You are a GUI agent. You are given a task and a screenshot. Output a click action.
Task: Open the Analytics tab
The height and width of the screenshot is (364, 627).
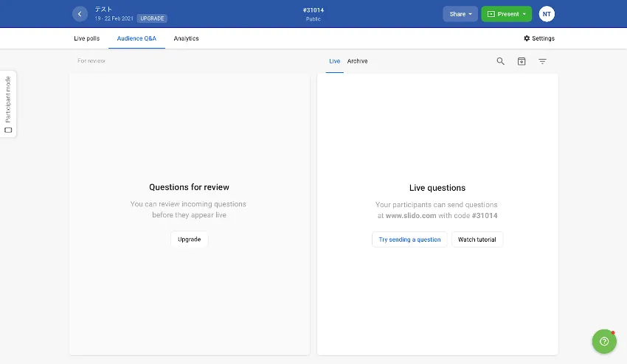point(186,38)
